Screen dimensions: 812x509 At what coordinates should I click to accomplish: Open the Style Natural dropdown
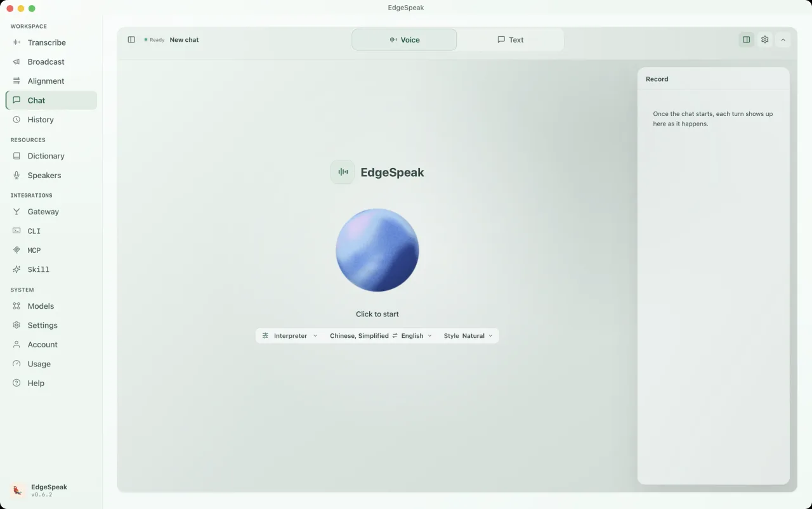pos(468,336)
